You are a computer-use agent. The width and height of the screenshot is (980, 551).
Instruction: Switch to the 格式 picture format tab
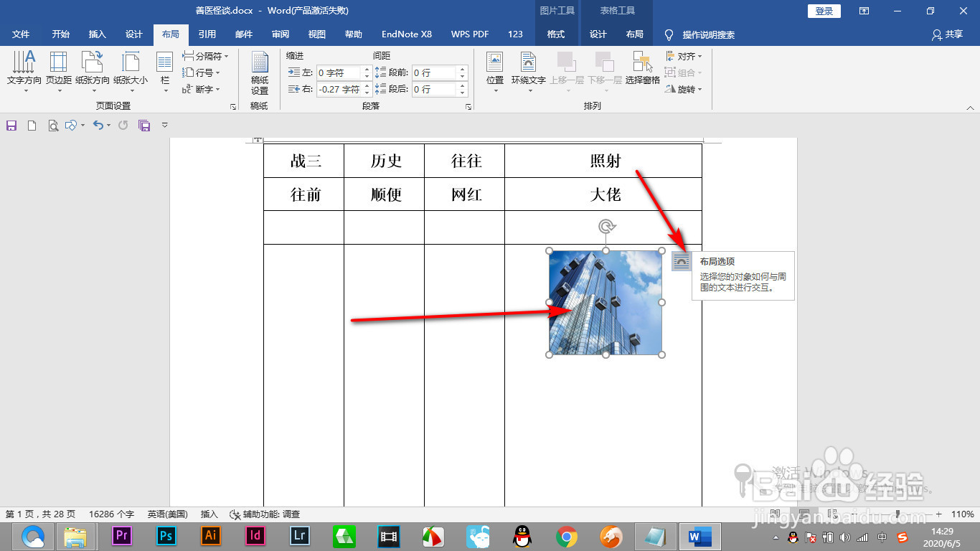tap(556, 34)
